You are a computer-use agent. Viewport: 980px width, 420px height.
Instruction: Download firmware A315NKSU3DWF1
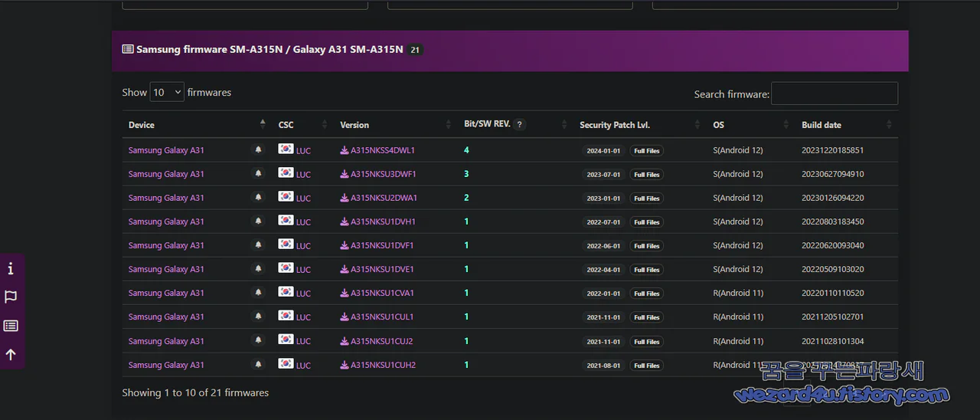pyautogui.click(x=378, y=174)
